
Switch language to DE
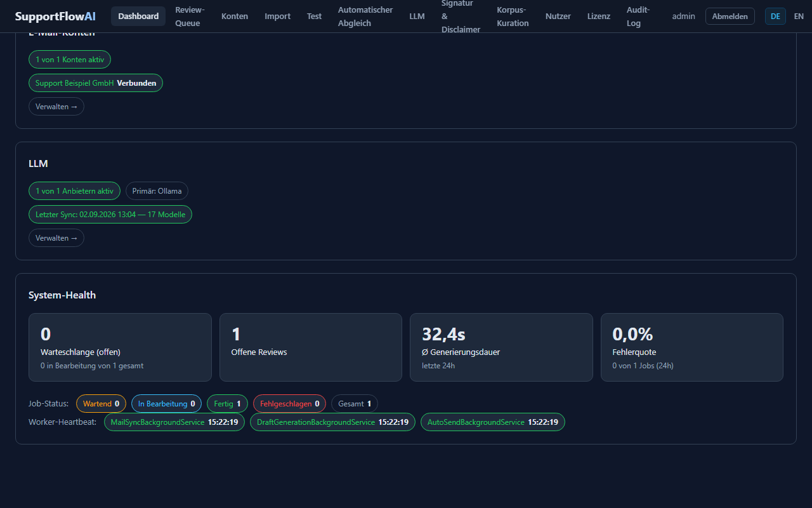point(775,16)
